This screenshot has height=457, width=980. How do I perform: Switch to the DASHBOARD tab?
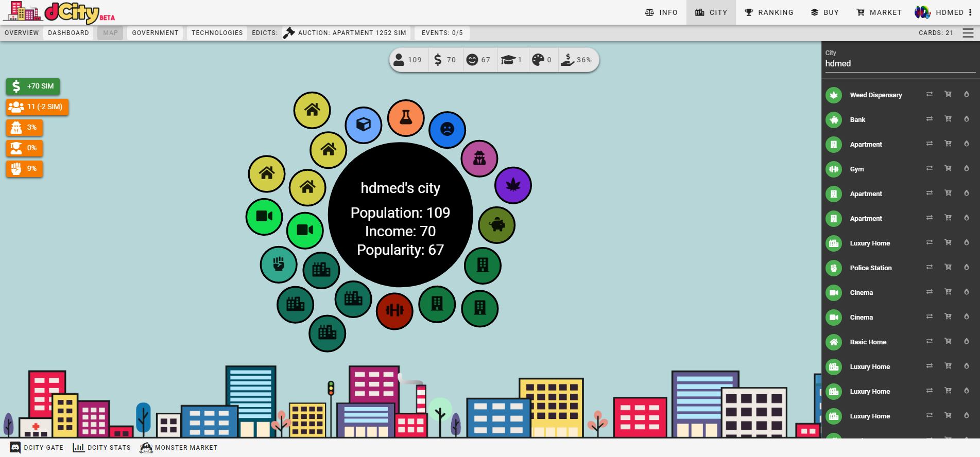point(68,33)
